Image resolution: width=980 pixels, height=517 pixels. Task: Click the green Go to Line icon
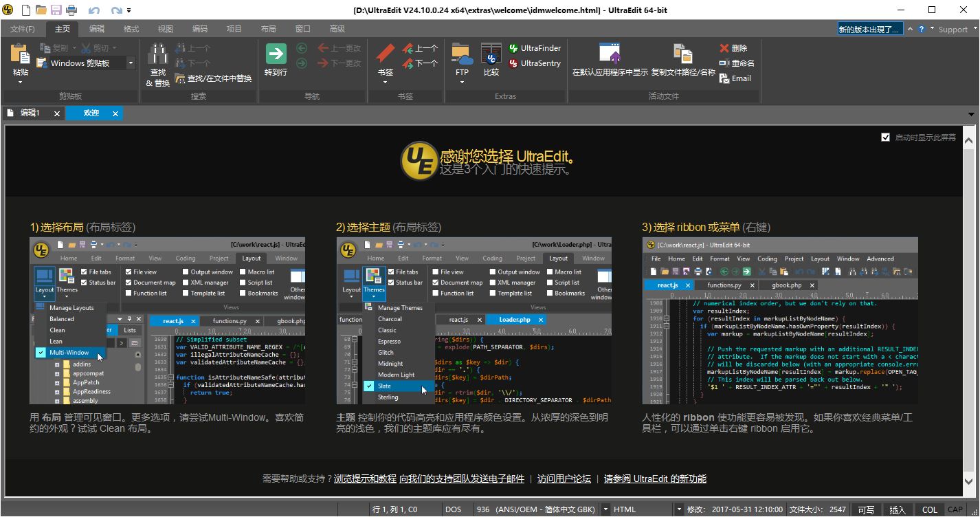tap(276, 55)
